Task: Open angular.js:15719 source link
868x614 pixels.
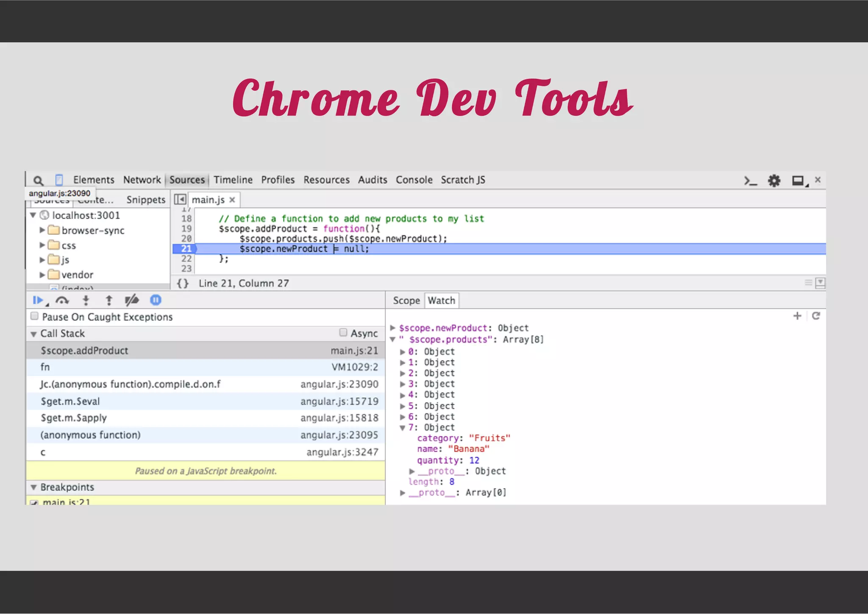Action: 339,401
